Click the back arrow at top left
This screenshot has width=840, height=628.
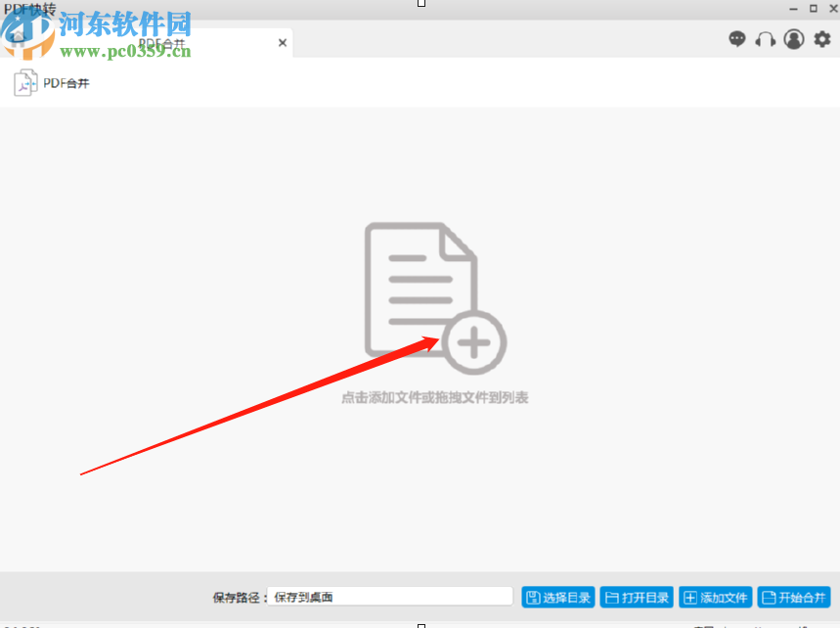point(16,39)
